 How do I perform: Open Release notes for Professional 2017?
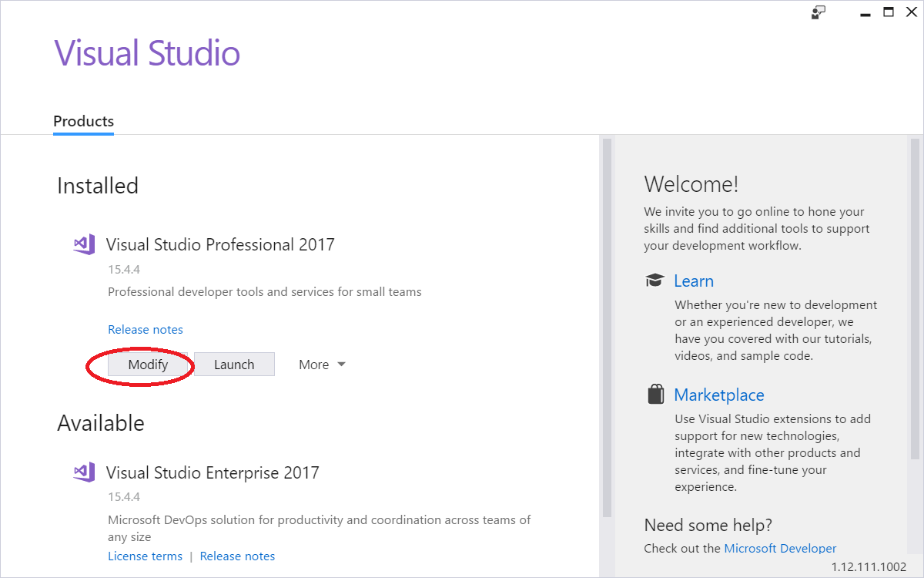[146, 329]
